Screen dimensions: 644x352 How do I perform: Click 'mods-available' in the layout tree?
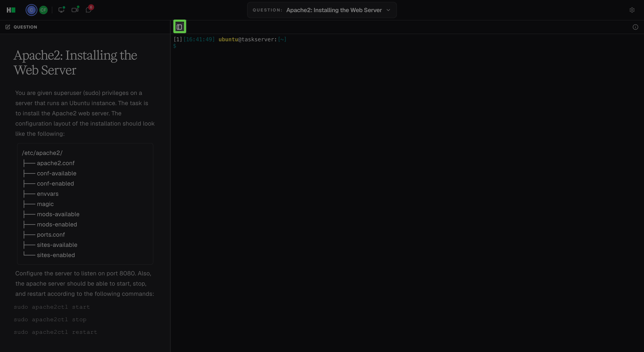click(58, 214)
